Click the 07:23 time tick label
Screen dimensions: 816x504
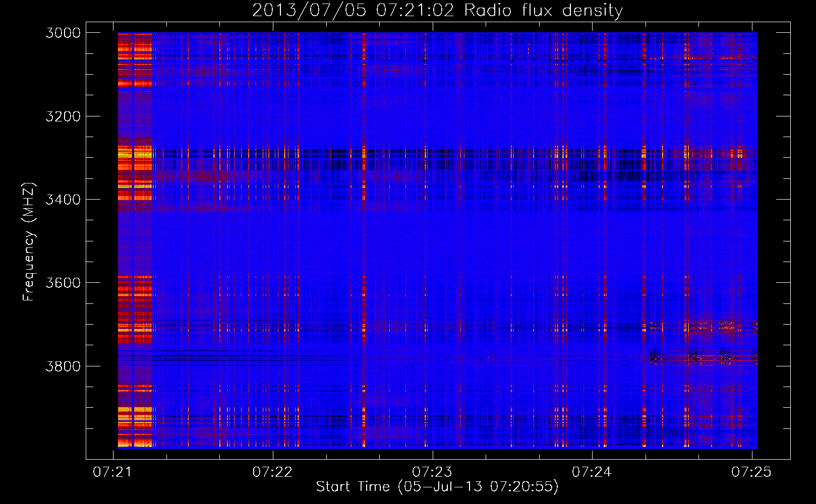coord(432,472)
